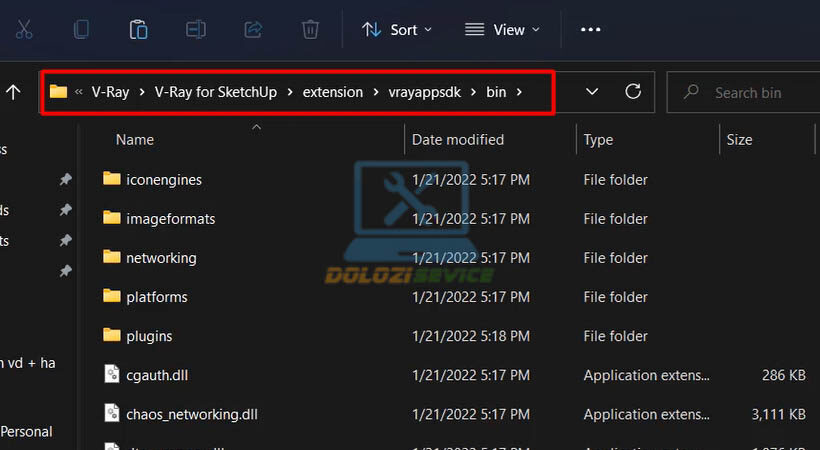Select the iconengines folder name

[x=164, y=180]
